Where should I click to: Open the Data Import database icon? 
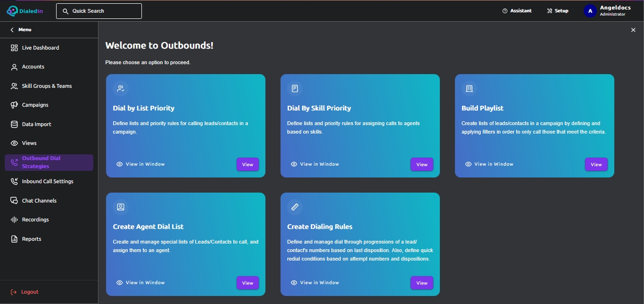14,124
